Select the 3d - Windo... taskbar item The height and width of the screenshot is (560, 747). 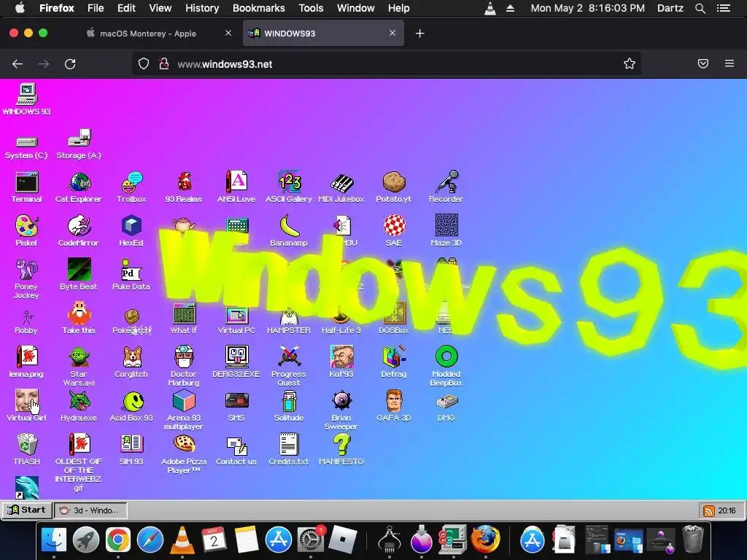(x=90, y=510)
